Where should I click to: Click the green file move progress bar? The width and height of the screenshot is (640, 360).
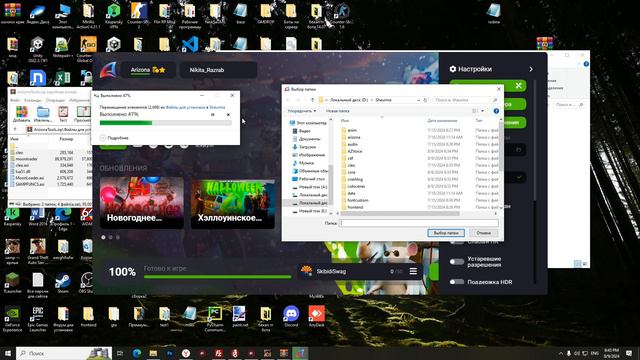(x=166, y=123)
